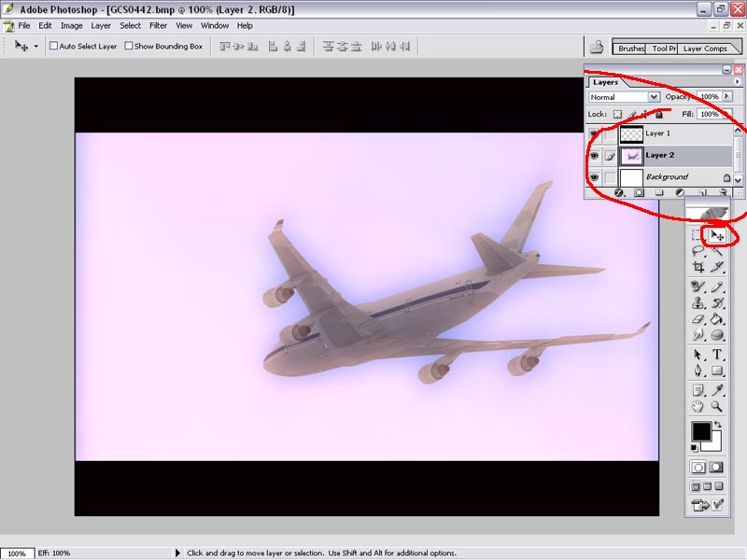747x560 pixels.
Task: Select the Move tool in toolbox
Action: (717, 236)
